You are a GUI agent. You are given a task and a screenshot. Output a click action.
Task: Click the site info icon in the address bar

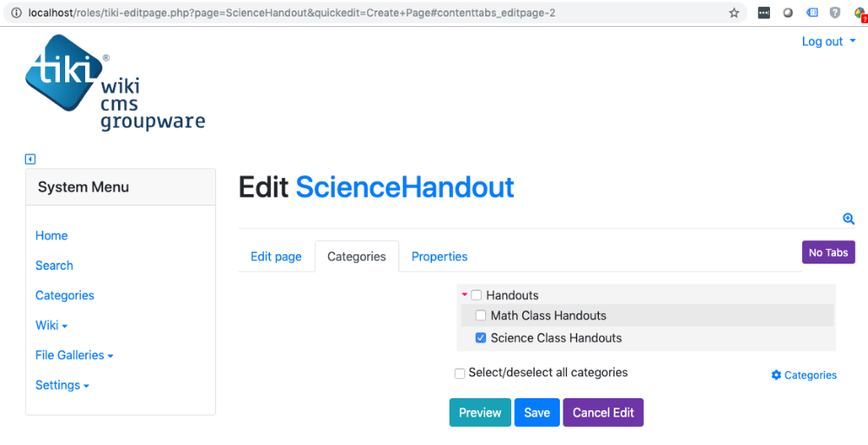[x=16, y=13]
